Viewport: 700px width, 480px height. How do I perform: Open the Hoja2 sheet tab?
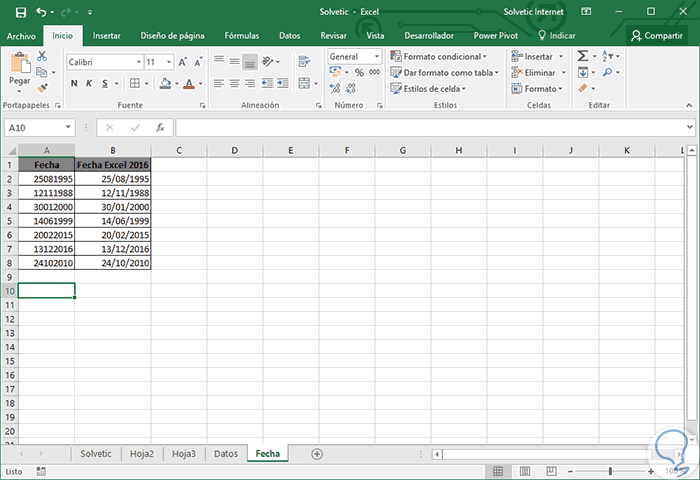pos(142,454)
